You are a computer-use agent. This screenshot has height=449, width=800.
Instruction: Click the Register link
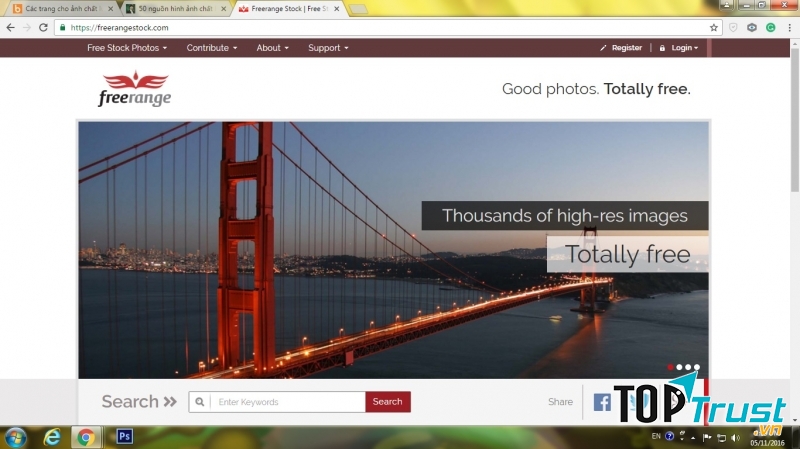(626, 48)
